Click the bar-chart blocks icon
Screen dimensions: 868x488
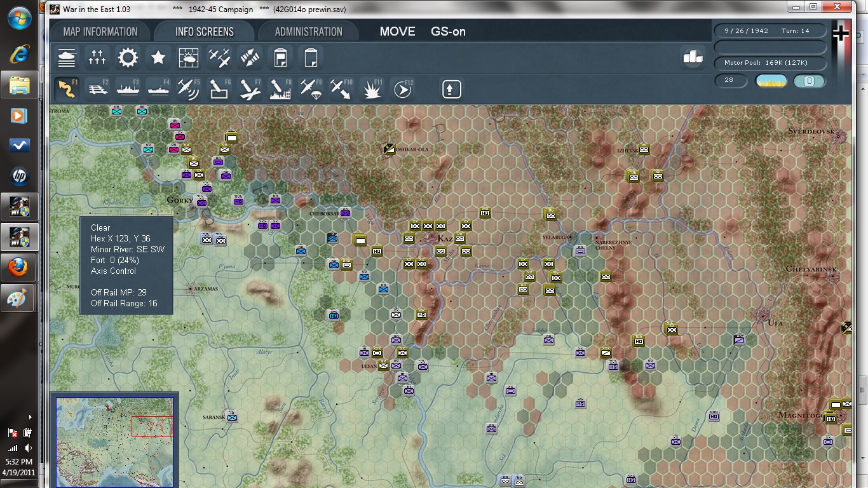coord(693,57)
